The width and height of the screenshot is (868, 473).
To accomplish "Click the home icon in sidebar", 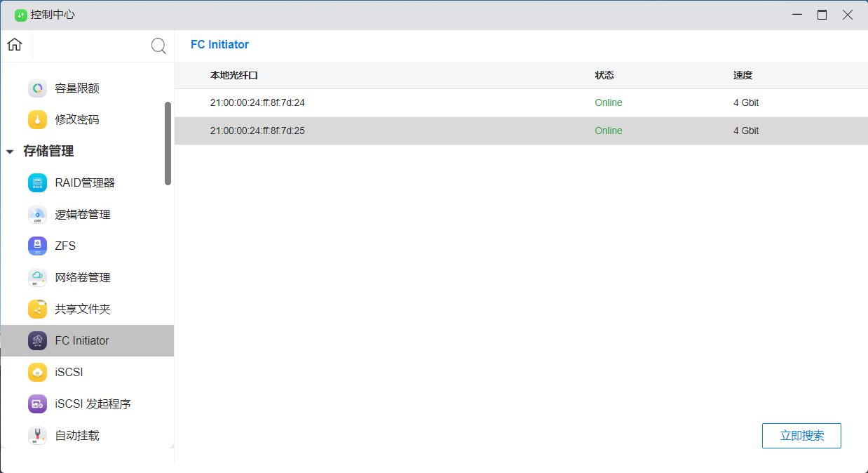I will click(15, 45).
